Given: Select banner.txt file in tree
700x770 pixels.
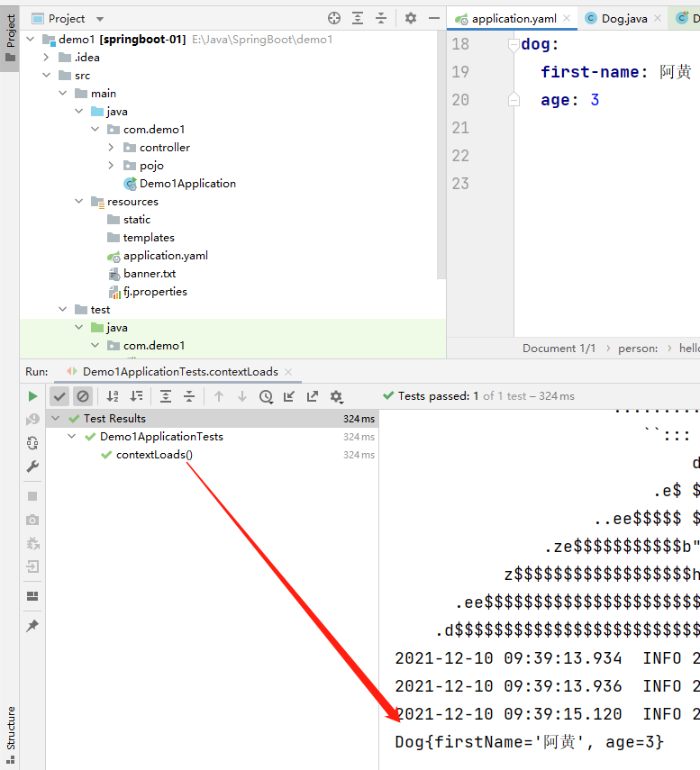Looking at the screenshot, I should [150, 274].
